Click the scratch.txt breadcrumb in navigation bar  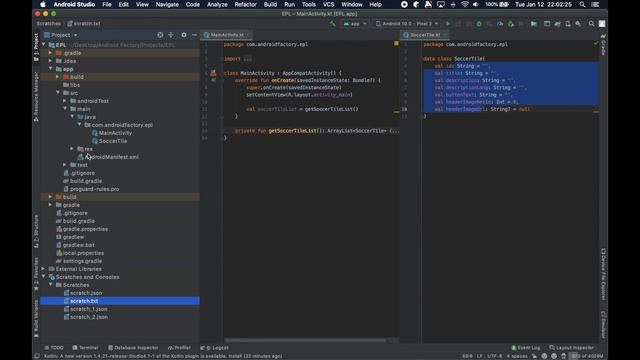tap(84, 24)
